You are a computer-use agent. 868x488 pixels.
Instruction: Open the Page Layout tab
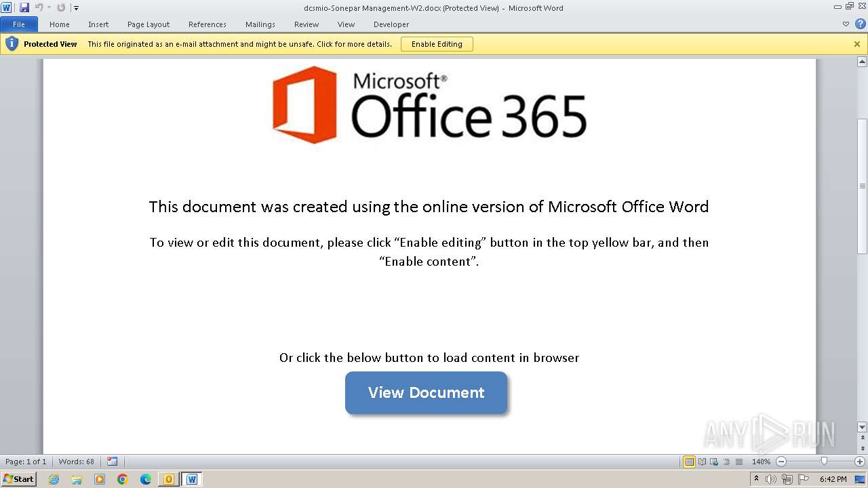(x=149, y=24)
